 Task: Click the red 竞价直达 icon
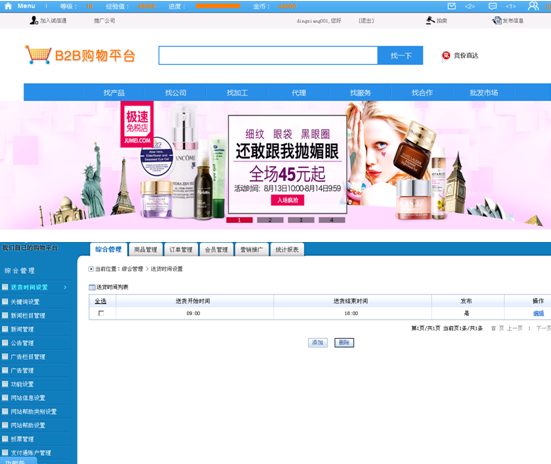[x=446, y=55]
